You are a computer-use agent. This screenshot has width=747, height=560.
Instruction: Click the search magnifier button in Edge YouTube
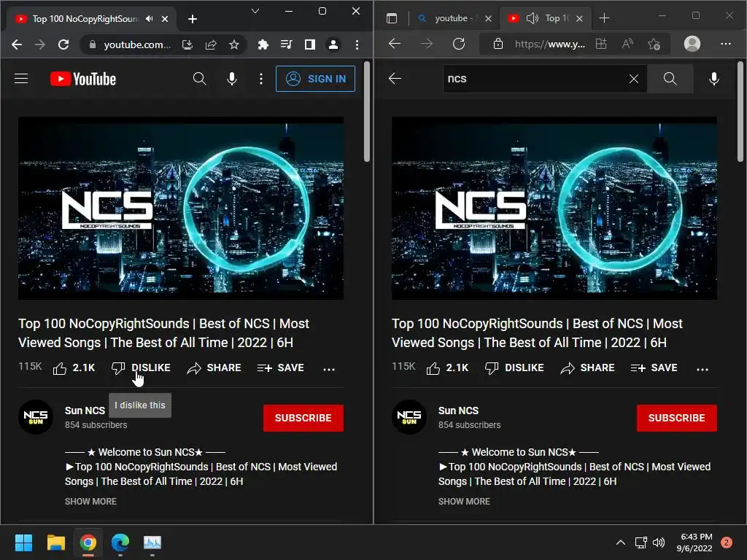tap(670, 79)
